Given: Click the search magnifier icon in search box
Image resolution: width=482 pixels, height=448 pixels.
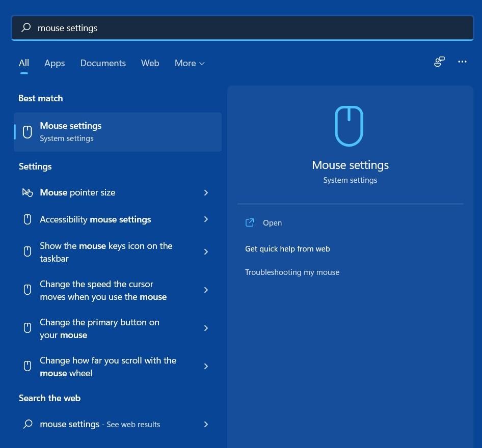Looking at the screenshot, I should [x=26, y=27].
